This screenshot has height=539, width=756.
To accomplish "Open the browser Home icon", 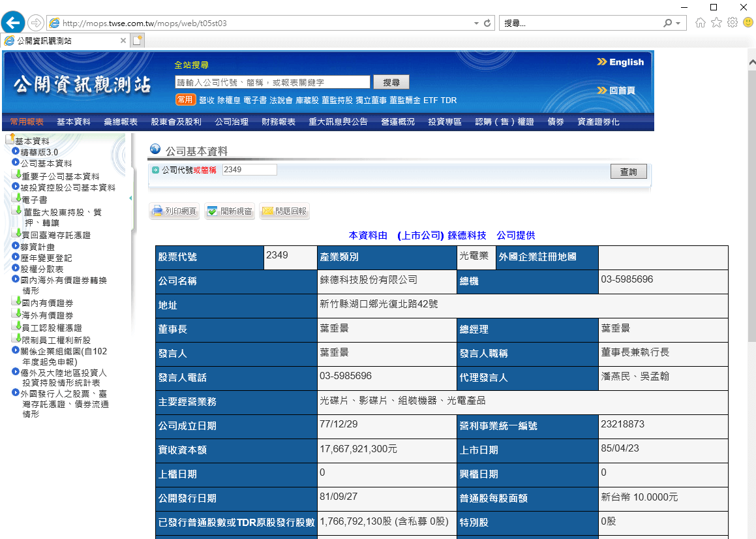I will tap(700, 23).
